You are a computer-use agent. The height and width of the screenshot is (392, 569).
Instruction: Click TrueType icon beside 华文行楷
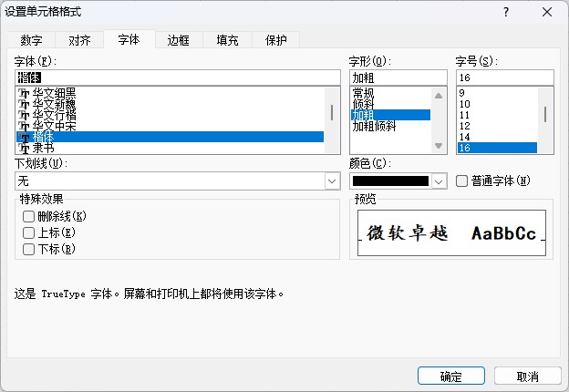[24, 115]
